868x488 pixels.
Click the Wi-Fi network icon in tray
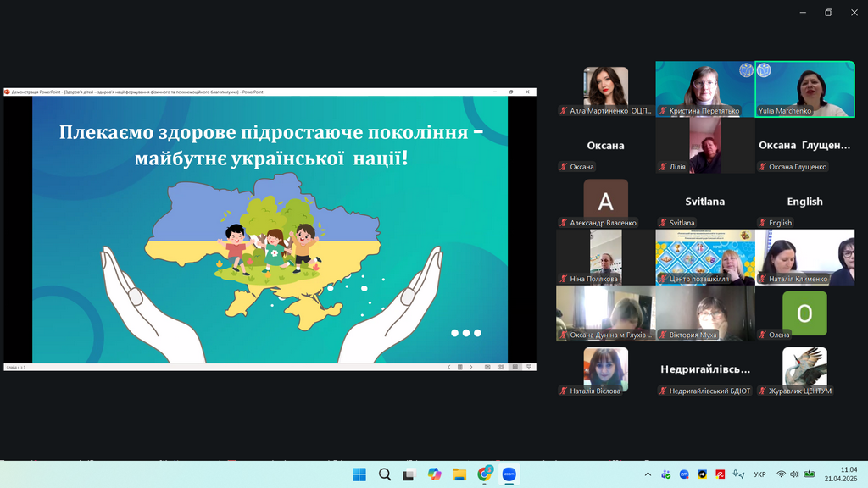tap(781, 474)
